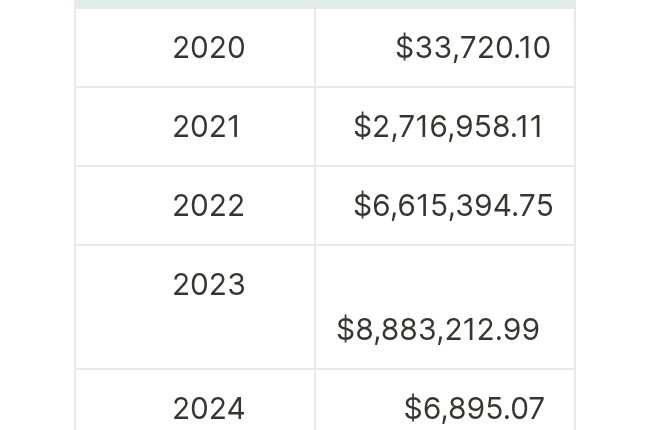
Task: Select the $8,883,212.99 amount
Action: (x=438, y=329)
